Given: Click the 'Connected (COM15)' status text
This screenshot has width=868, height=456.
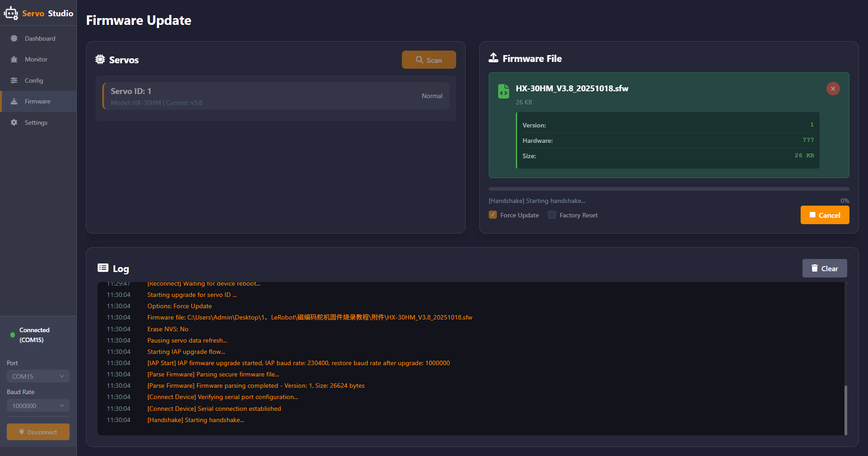Looking at the screenshot, I should 34,335.
